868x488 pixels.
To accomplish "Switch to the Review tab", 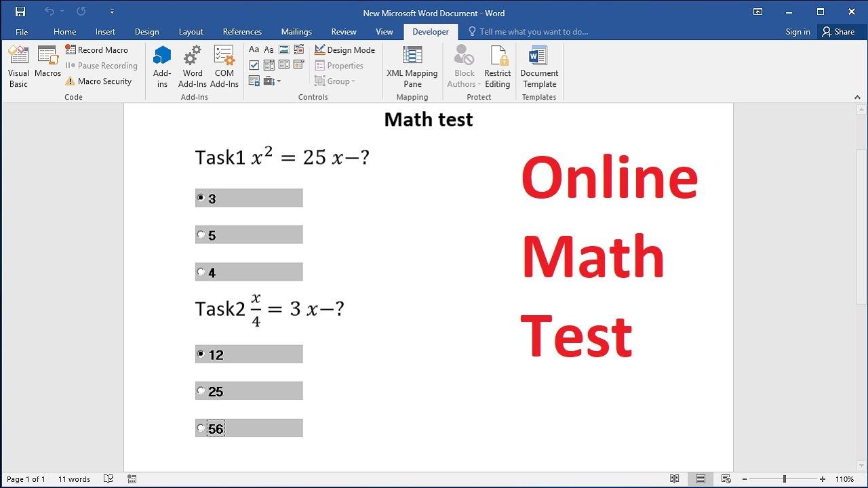I will point(344,32).
